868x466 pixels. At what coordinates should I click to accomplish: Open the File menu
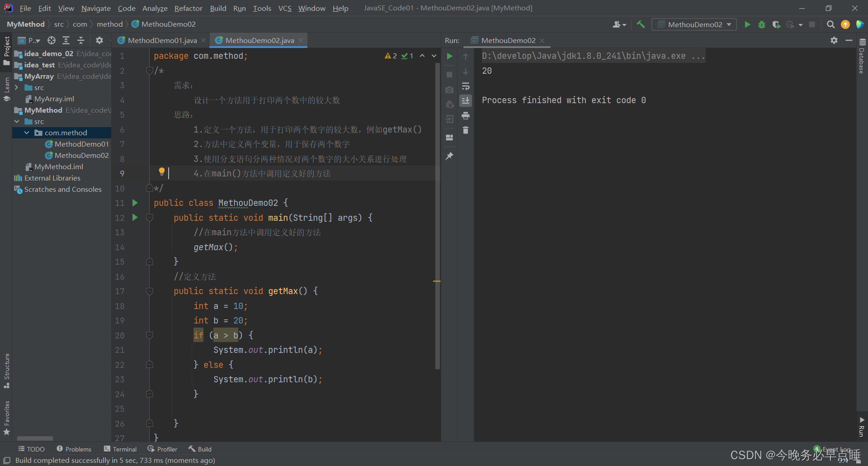(x=25, y=8)
